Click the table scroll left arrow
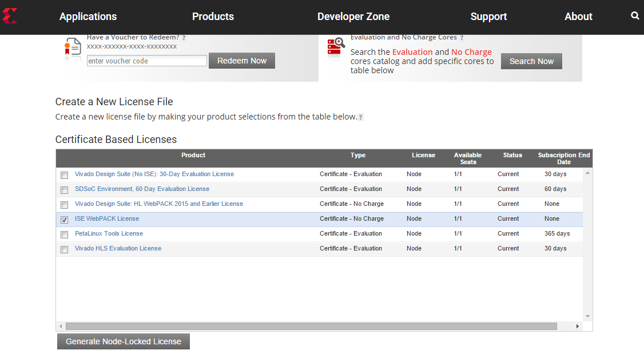Viewport: 644px width, 354px height. click(x=61, y=326)
